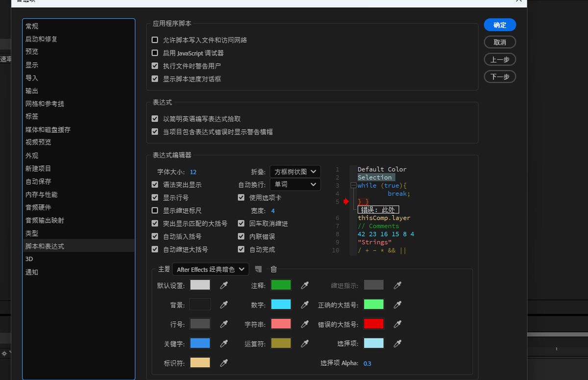588x380 pixels.
Task: 点击垃圾桶图标删除当前主题
Action: click(x=273, y=269)
